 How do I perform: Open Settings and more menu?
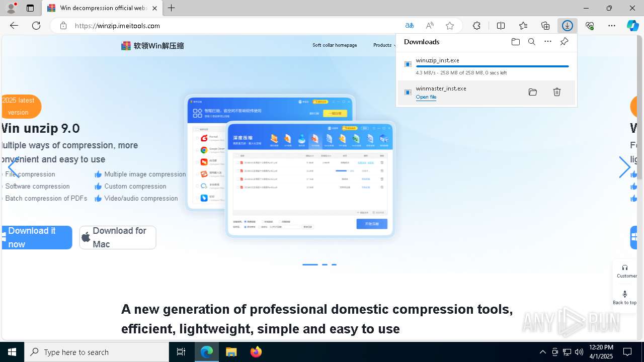[612, 26]
